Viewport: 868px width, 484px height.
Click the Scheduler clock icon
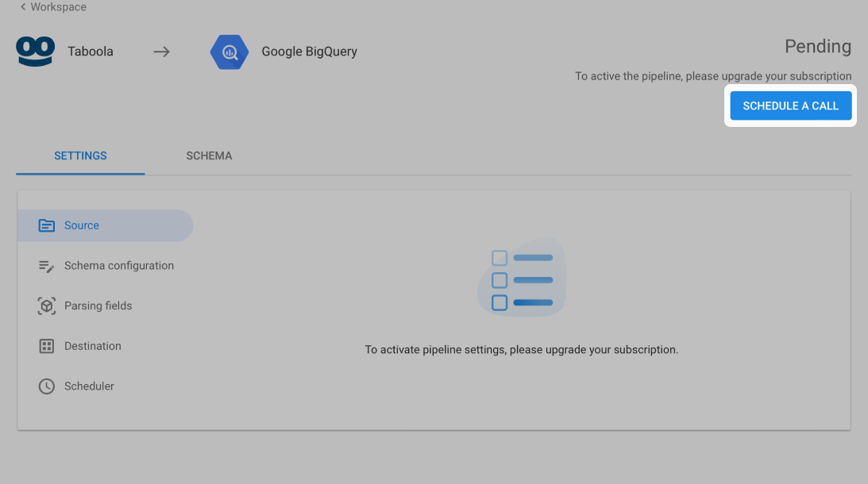point(47,386)
